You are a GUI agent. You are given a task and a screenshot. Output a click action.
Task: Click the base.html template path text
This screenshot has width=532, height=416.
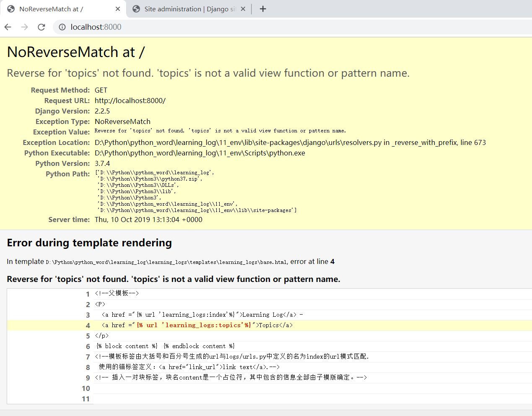(166, 262)
